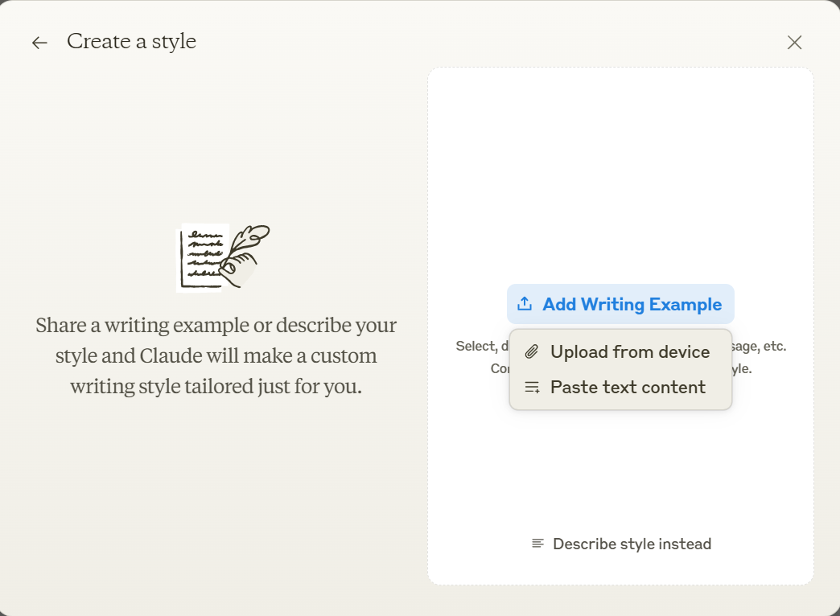Click the line 'Share a writing example or describe your'
Screen dimensions: 840x616
pos(216,325)
